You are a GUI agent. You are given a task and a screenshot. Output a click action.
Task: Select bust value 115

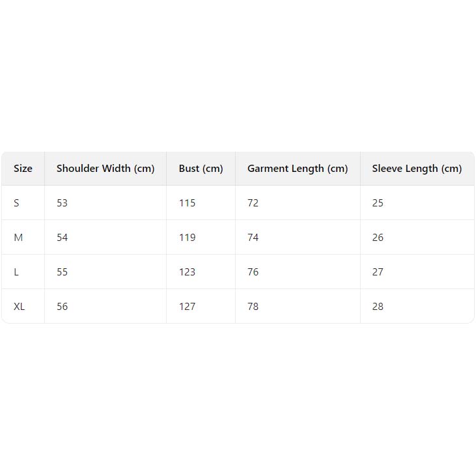187,203
